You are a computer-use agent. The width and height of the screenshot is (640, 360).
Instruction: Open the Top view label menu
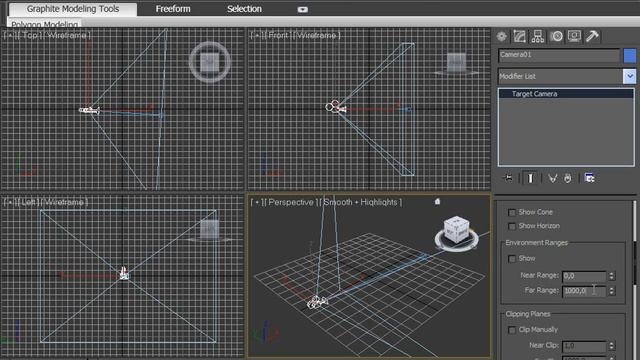coord(30,35)
